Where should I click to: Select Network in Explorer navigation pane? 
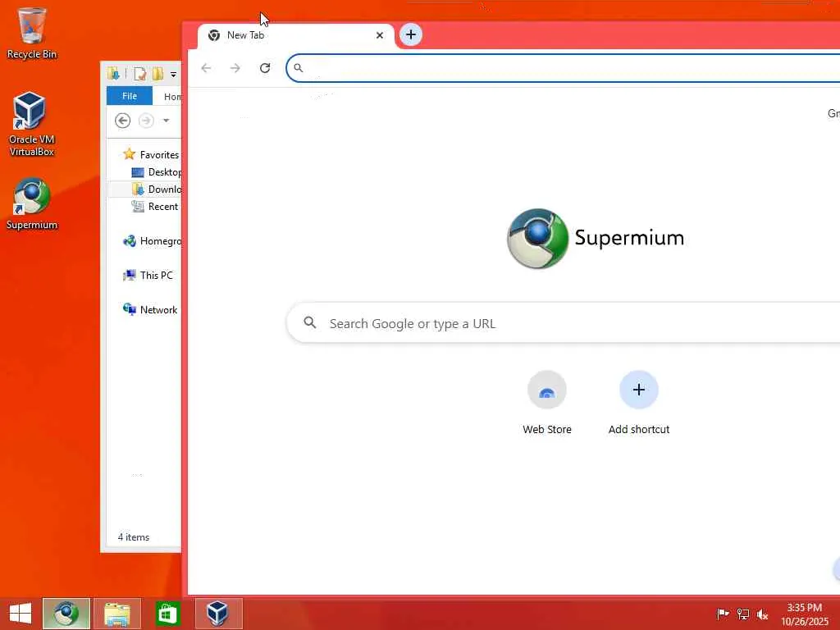click(x=150, y=309)
